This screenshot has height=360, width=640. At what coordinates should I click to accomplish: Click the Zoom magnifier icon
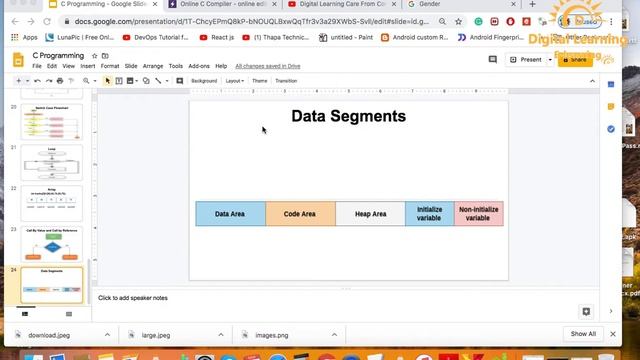(x=86, y=81)
